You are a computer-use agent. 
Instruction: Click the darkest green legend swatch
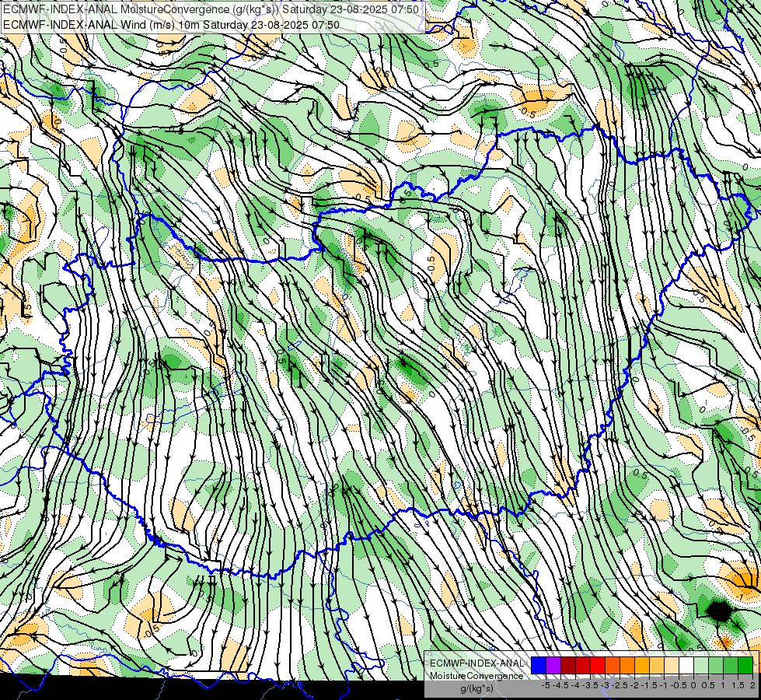click(x=745, y=665)
